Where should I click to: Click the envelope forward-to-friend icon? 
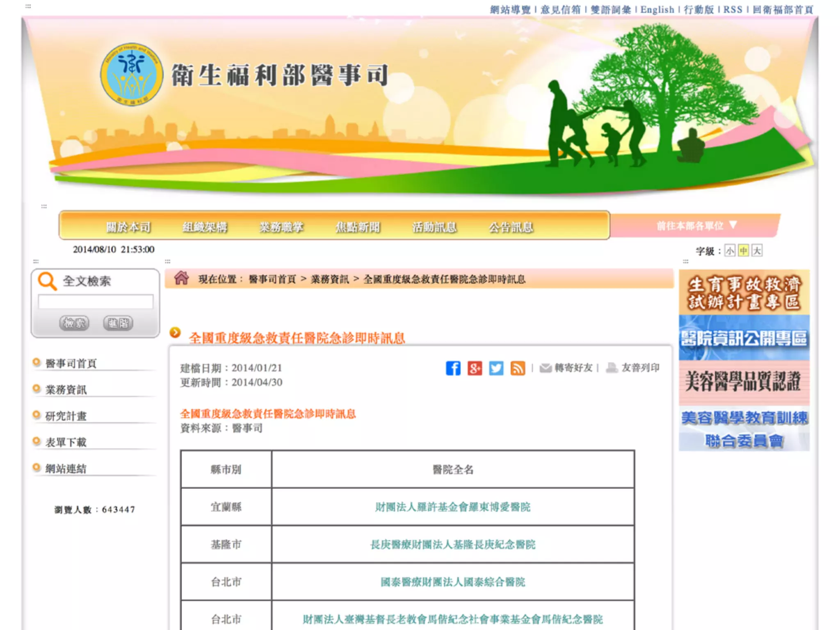point(545,368)
